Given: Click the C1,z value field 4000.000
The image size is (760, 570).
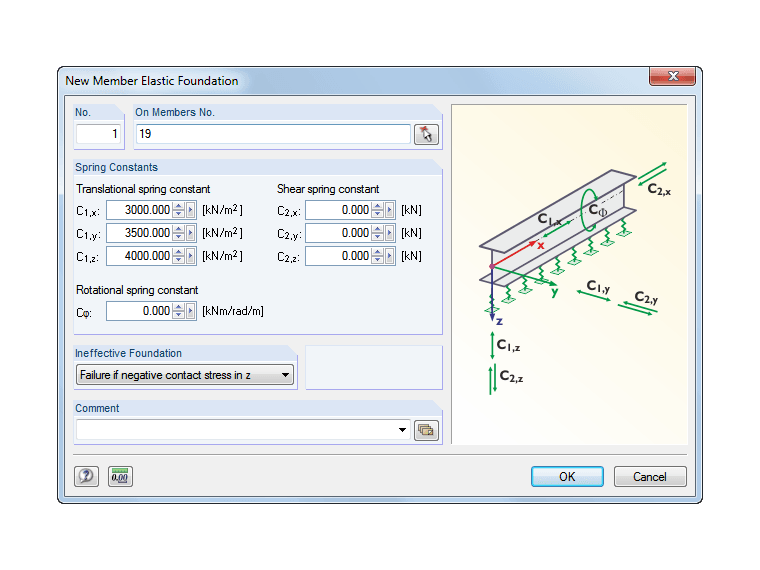Looking at the screenshot, I should pyautogui.click(x=140, y=256).
